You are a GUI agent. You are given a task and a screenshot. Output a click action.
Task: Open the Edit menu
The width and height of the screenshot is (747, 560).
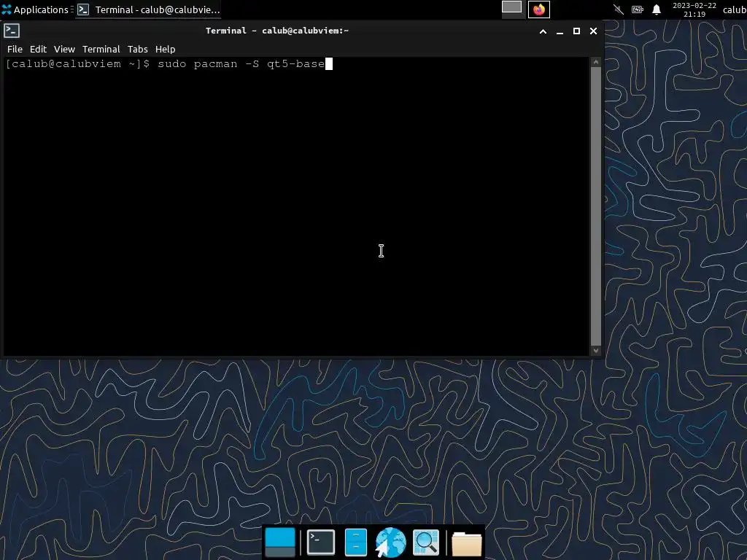click(x=38, y=49)
